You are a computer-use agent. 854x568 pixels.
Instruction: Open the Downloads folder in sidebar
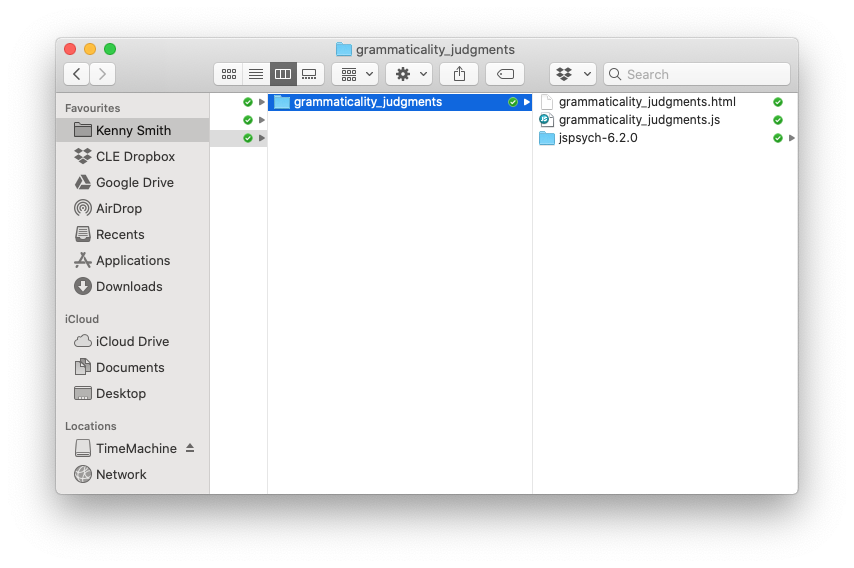pos(128,286)
